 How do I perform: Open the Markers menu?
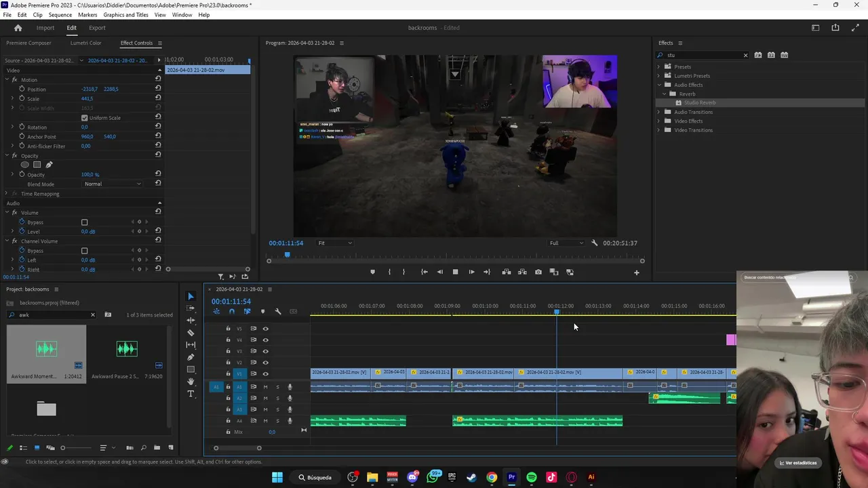[x=87, y=15]
